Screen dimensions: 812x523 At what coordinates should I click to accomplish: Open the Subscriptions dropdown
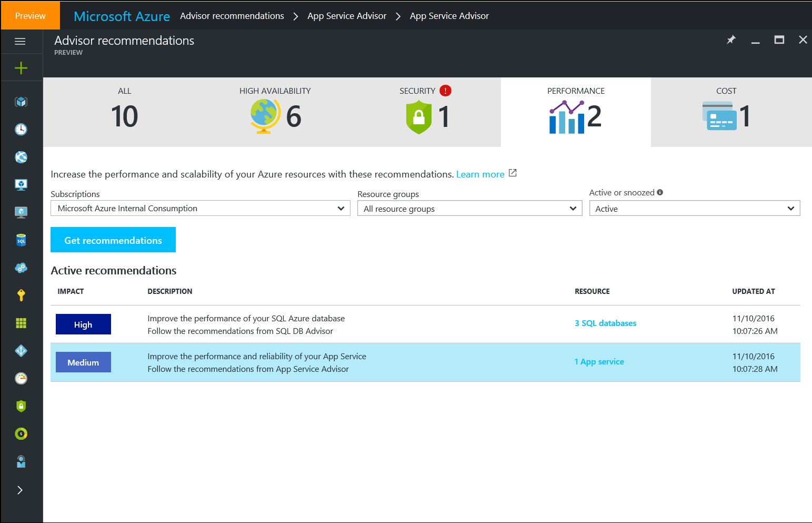pyautogui.click(x=201, y=208)
